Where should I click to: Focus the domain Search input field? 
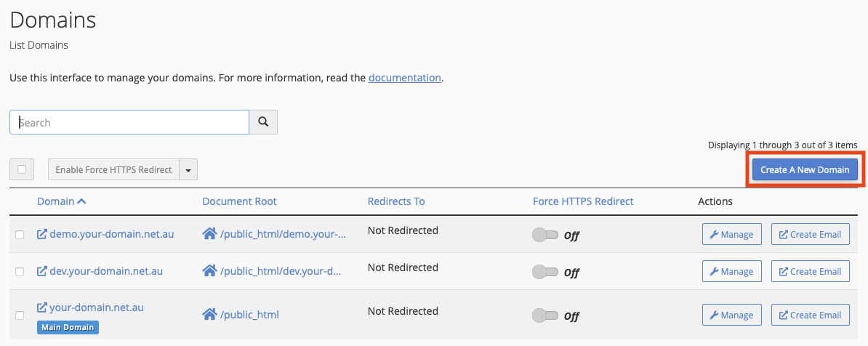click(129, 122)
